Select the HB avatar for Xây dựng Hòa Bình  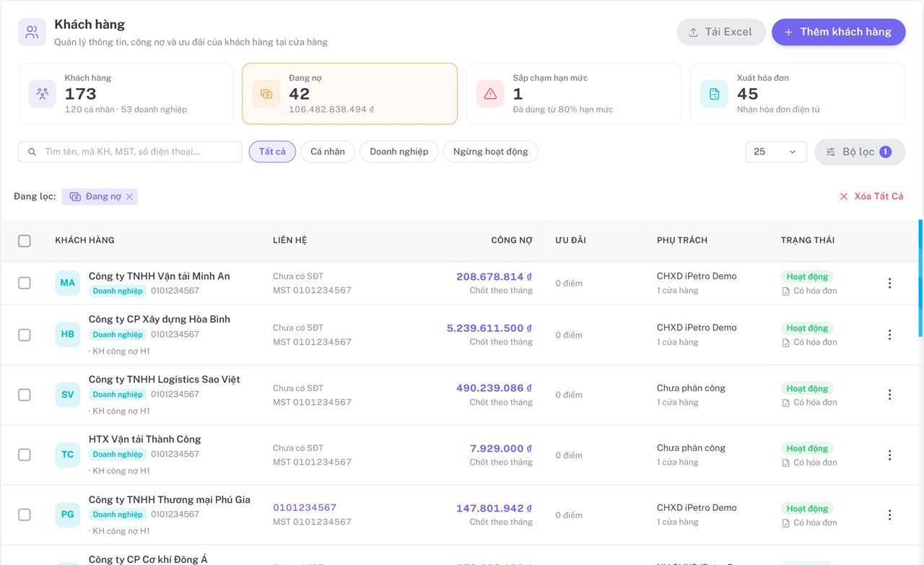(x=67, y=334)
